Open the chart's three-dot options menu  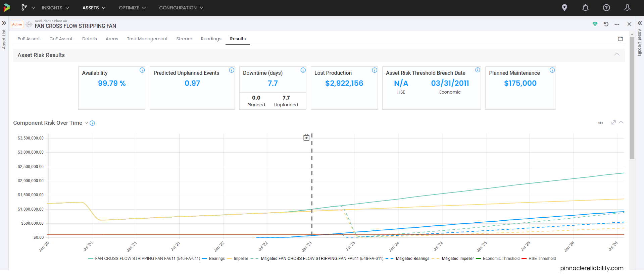(x=600, y=123)
